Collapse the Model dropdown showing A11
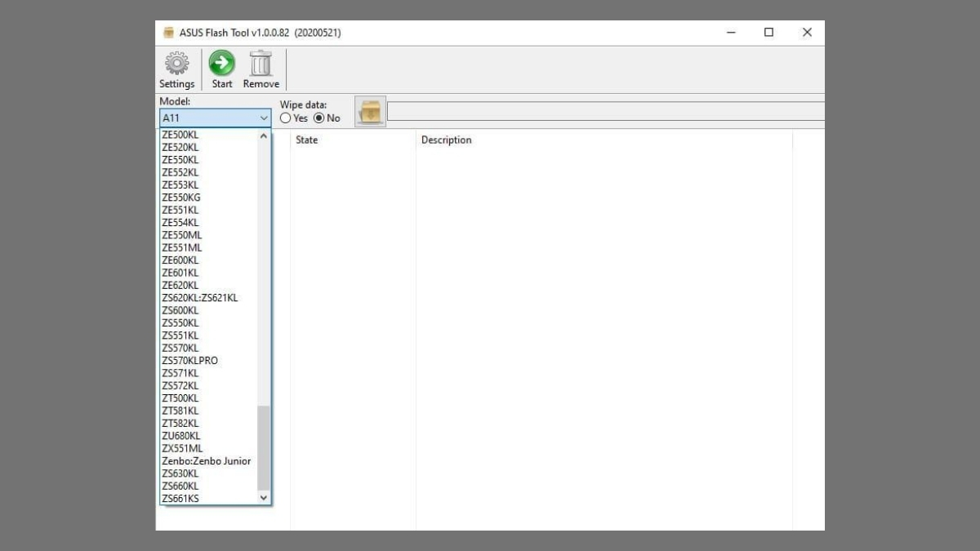 pos(263,118)
